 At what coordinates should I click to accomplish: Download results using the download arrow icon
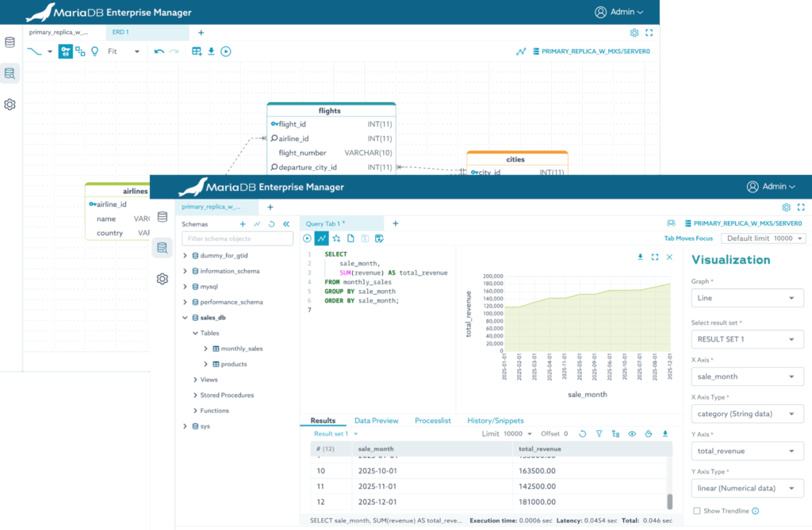665,433
